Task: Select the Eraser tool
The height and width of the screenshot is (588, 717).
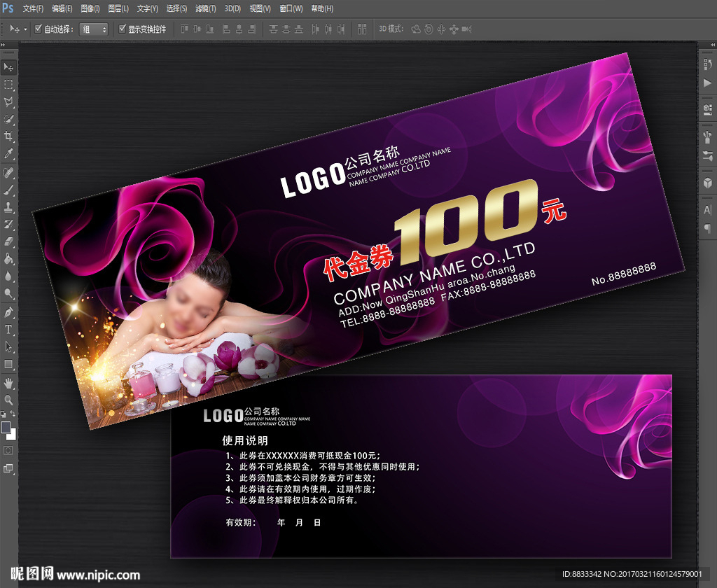Action: click(x=8, y=242)
